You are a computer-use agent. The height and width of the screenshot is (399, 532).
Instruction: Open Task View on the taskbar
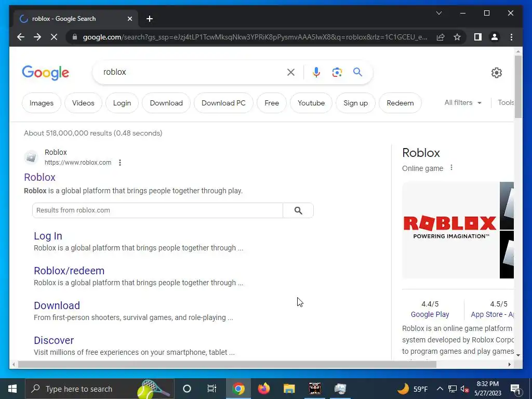[x=212, y=389]
